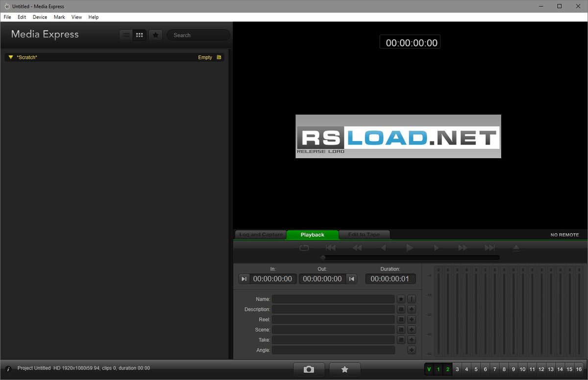588x380 pixels.
Task: Switch to the Edit to Tape tab
Action: [x=364, y=235]
